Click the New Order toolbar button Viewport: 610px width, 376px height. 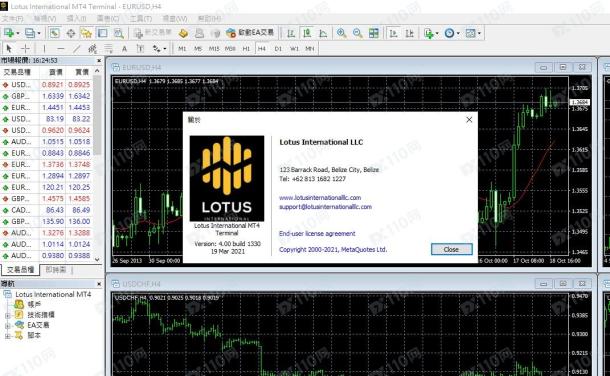(152, 33)
